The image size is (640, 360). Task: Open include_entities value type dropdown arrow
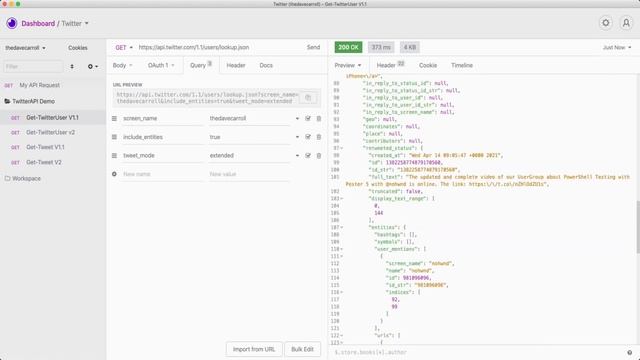pos(297,137)
